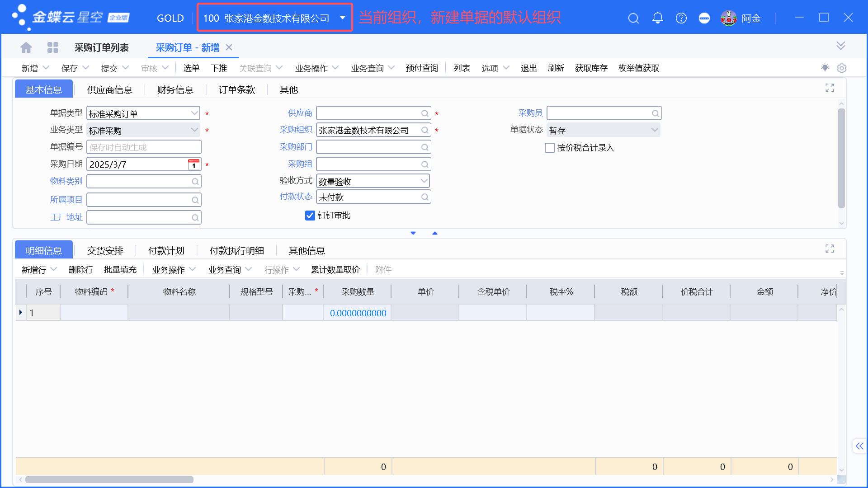This screenshot has height=488, width=868.
Task: Expand 选项 toolbar dropdown arrow
Action: [x=506, y=68]
